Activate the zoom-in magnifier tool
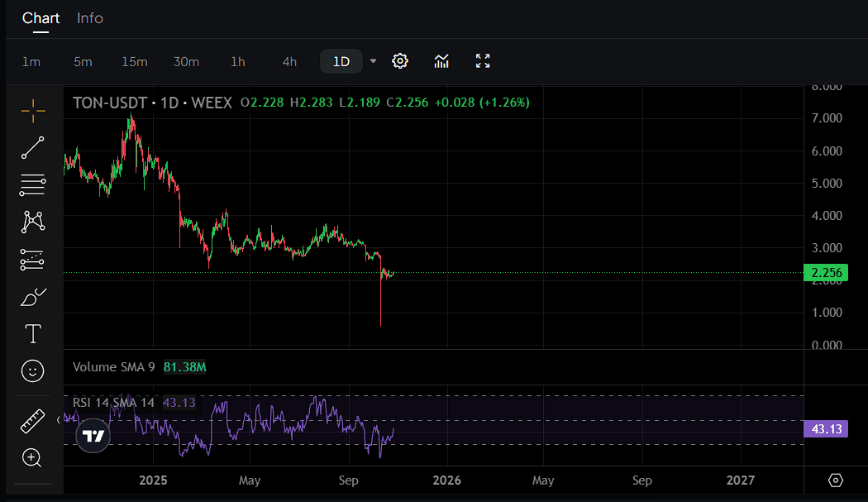This screenshot has height=502, width=868. click(32, 457)
